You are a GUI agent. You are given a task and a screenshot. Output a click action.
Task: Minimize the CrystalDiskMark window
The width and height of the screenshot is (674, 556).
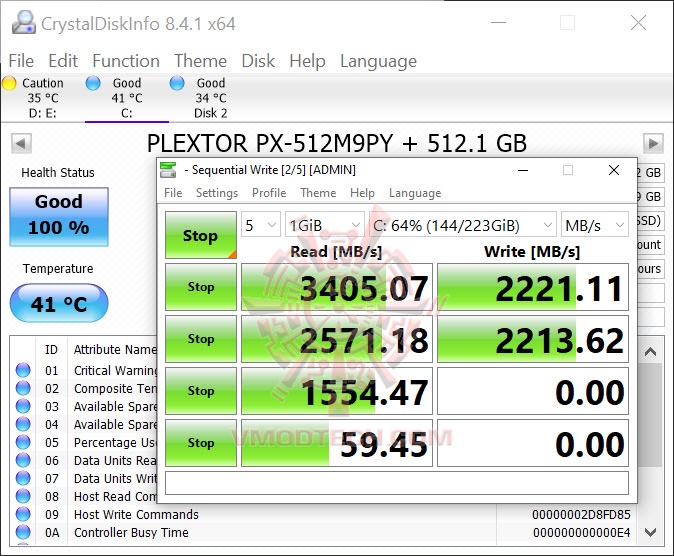[x=523, y=170]
